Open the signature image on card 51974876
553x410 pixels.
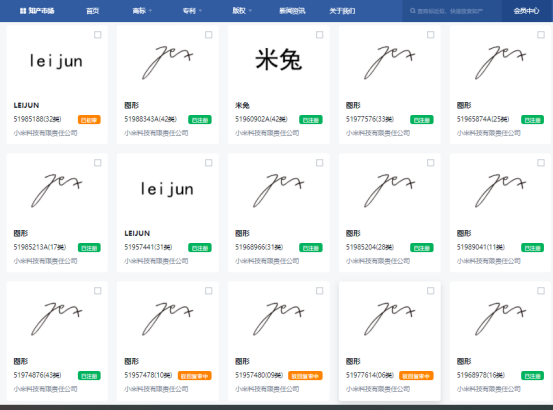coord(56,318)
